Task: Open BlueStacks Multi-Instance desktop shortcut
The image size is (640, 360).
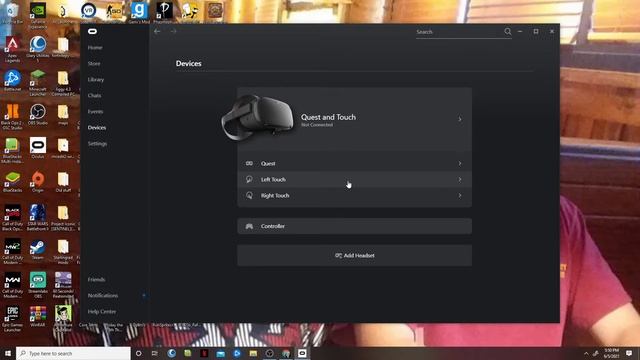Action: tap(12, 151)
